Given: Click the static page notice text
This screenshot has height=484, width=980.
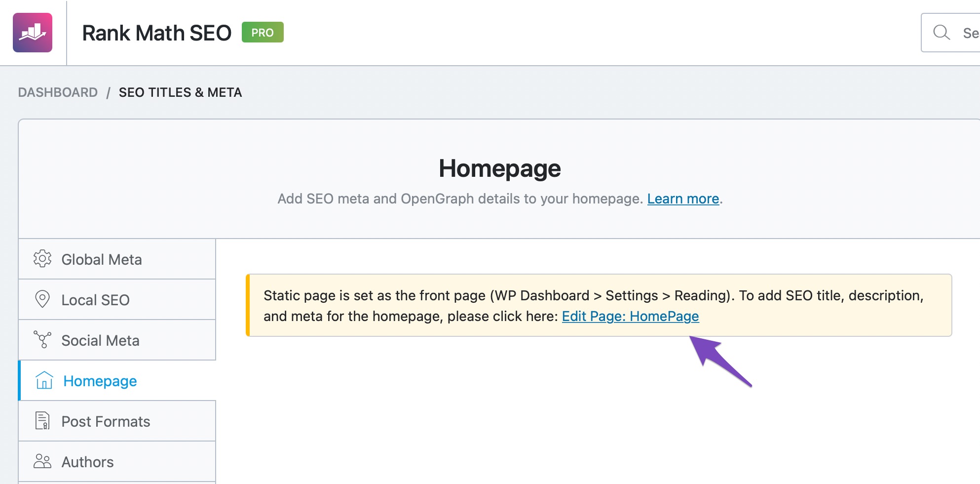Looking at the screenshot, I should [x=593, y=306].
